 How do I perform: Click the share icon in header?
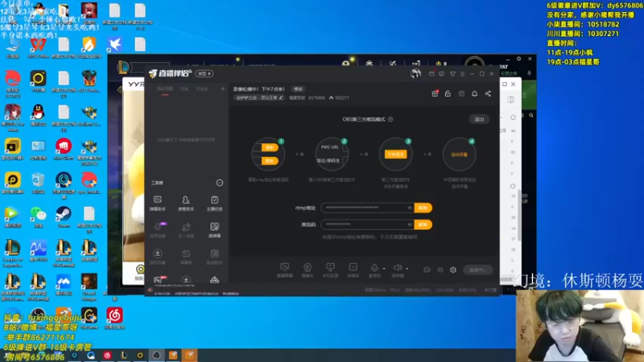(x=488, y=93)
